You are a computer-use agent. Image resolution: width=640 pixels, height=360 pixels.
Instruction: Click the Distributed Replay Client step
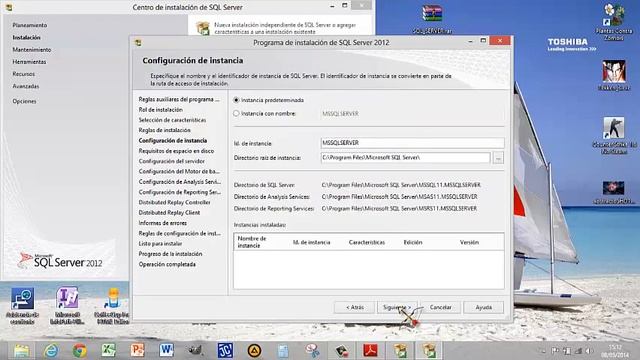169,213
